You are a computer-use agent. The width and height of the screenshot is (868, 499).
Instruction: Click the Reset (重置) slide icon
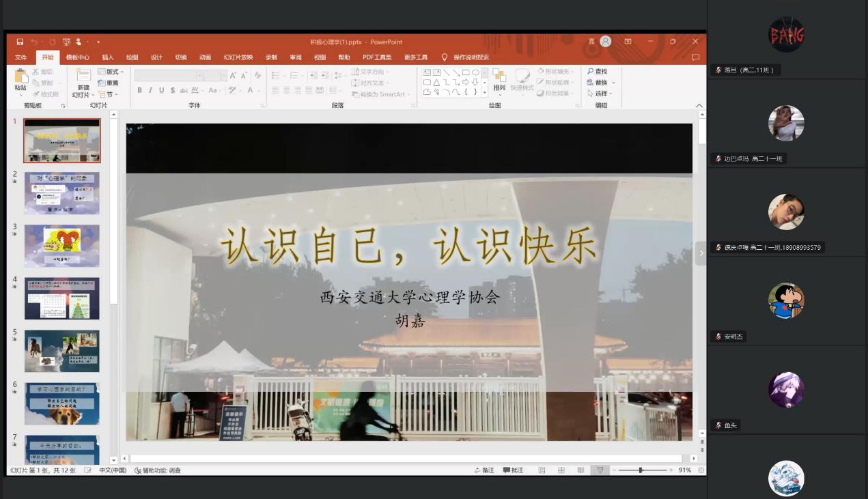108,83
